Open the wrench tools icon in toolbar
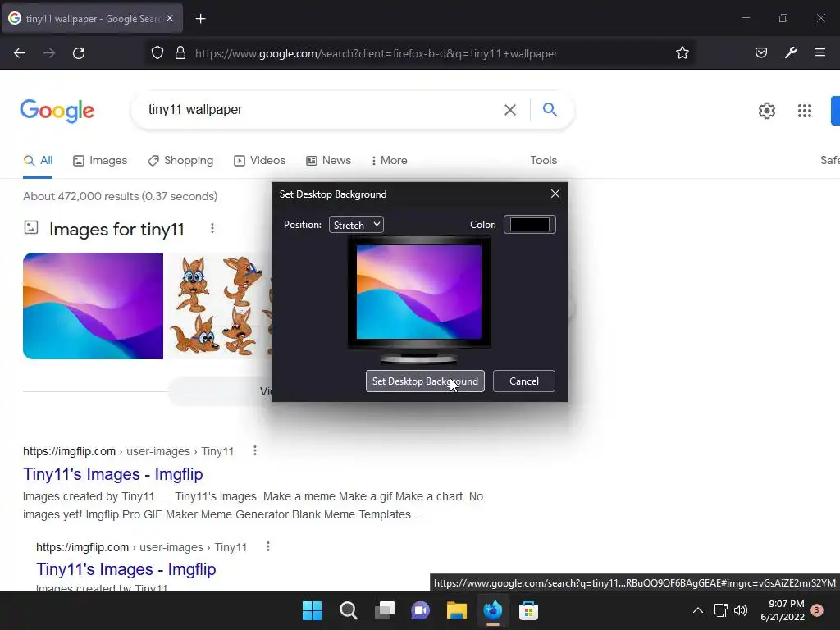840x630 pixels. (791, 52)
